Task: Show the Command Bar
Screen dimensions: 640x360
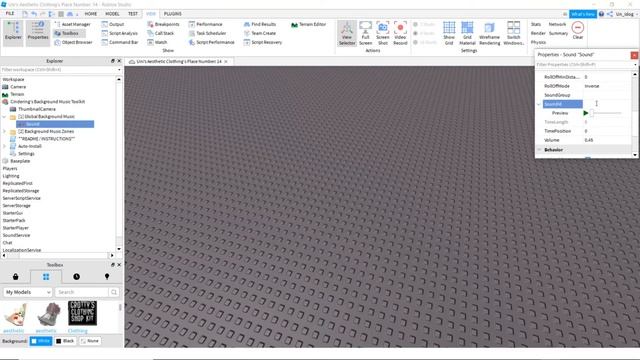Action: click(120, 42)
